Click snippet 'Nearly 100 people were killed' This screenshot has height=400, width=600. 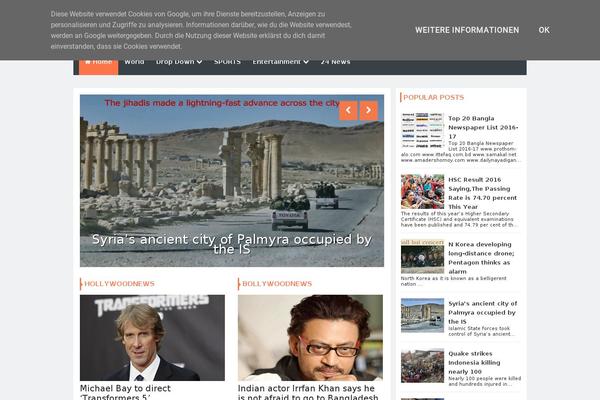click(484, 381)
